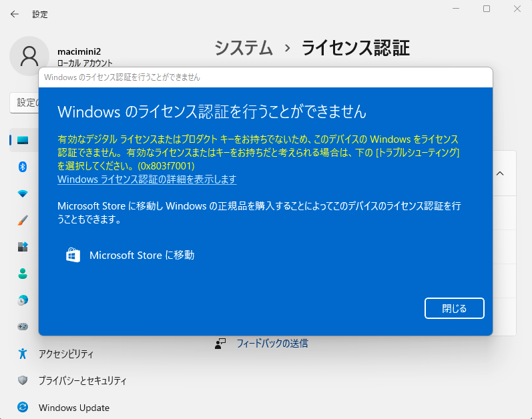Go back using the arrow icon
This screenshot has height=419, width=532.
click(14, 14)
